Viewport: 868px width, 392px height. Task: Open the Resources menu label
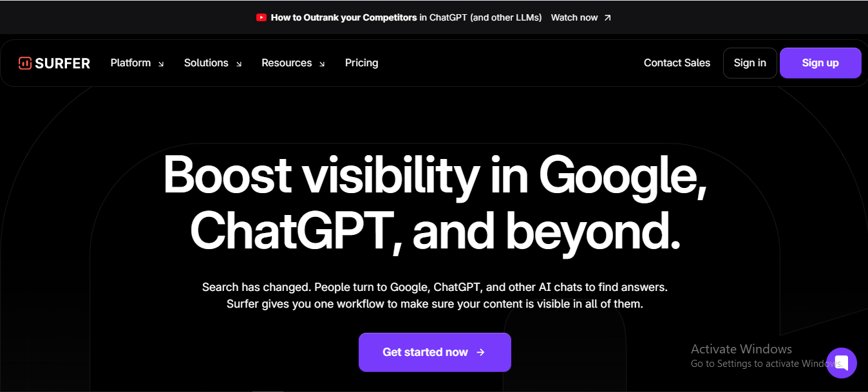pos(287,63)
